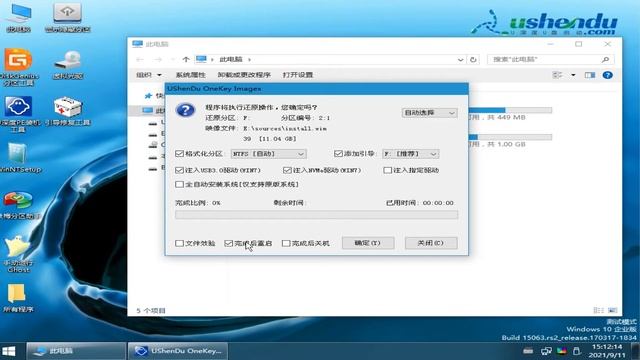Viewport: 640px width, 360px height.
Task: Enable the 全自动安装系统 checkbox
Action: [179, 184]
